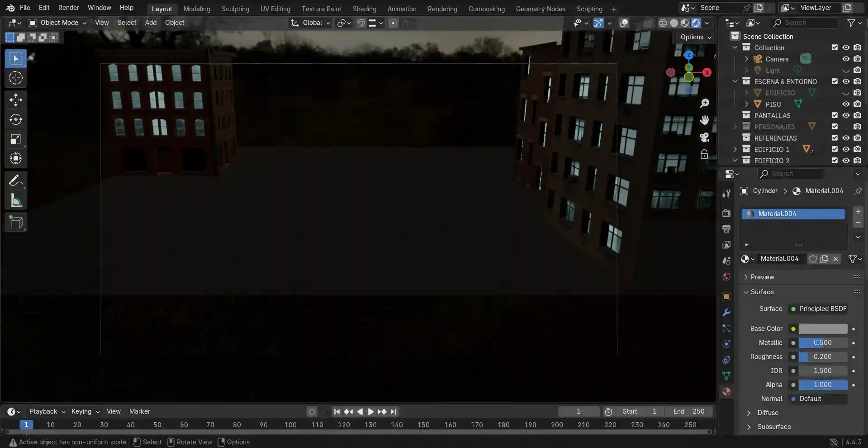Open the Material properties tab
This screenshot has width=868, height=448.
point(726,391)
